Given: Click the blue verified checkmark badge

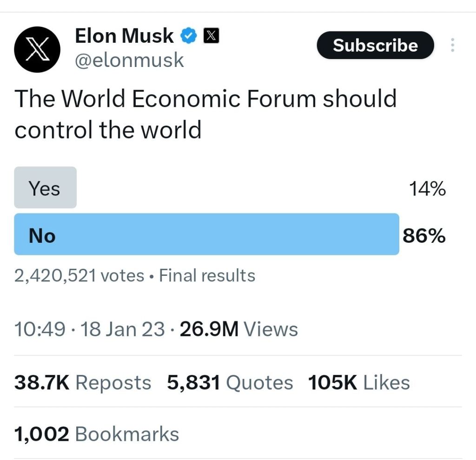Looking at the screenshot, I should tap(189, 36).
